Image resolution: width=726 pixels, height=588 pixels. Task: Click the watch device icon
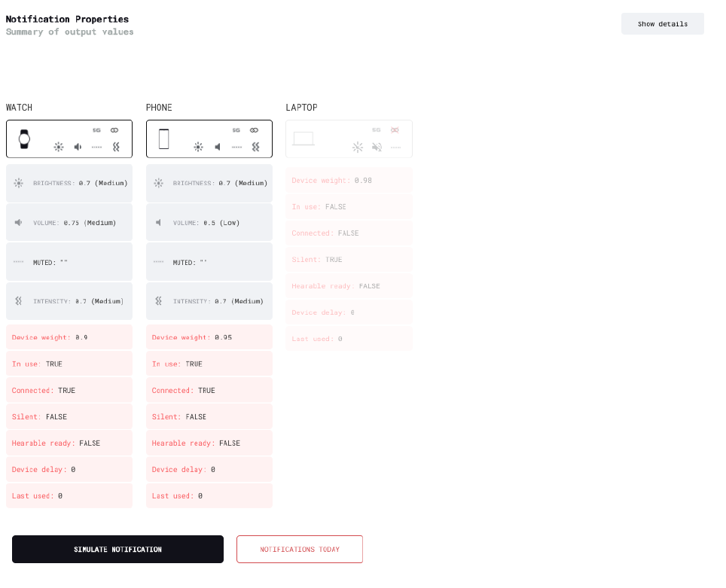(24, 139)
